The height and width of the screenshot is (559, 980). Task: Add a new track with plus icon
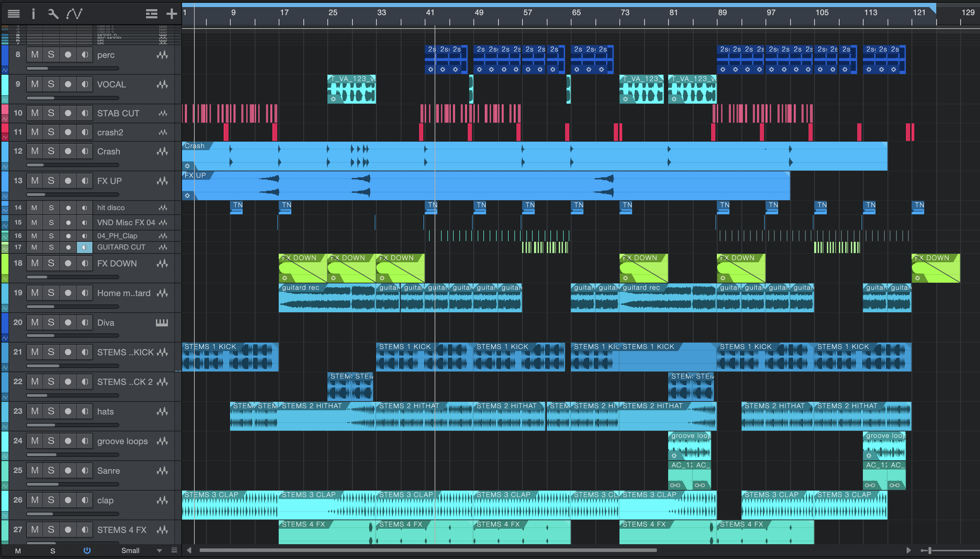(171, 14)
